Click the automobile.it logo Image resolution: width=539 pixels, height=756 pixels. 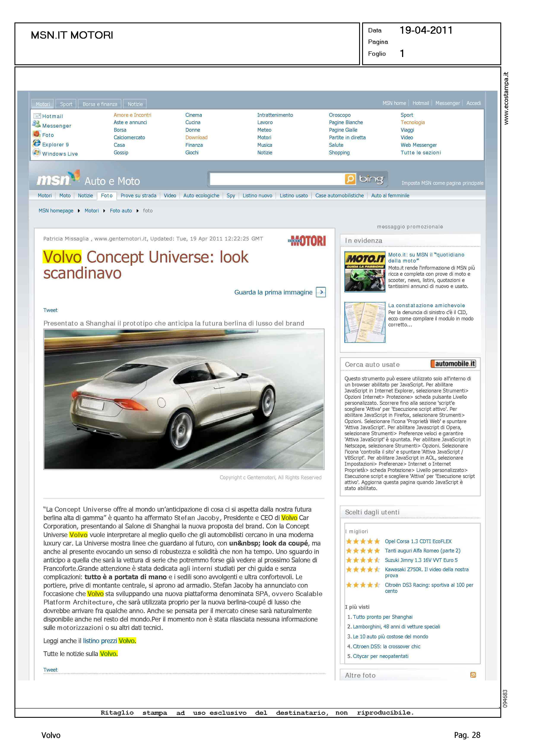(453, 364)
